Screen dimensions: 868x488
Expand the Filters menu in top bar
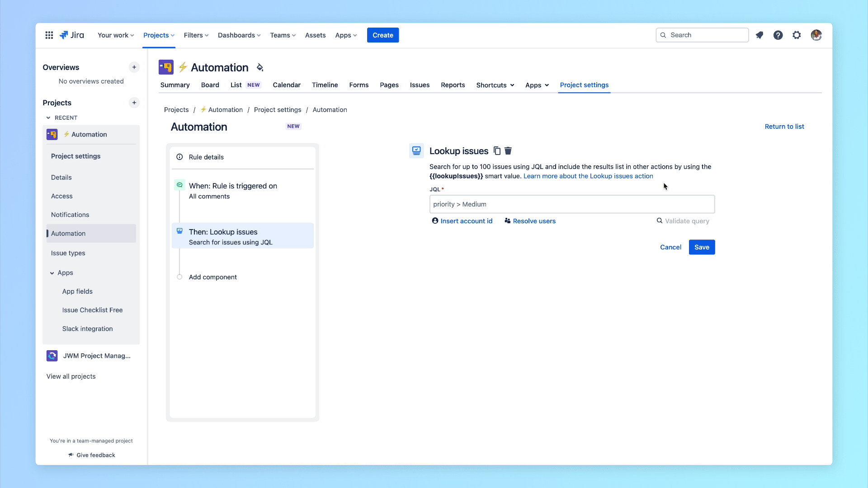coord(196,35)
